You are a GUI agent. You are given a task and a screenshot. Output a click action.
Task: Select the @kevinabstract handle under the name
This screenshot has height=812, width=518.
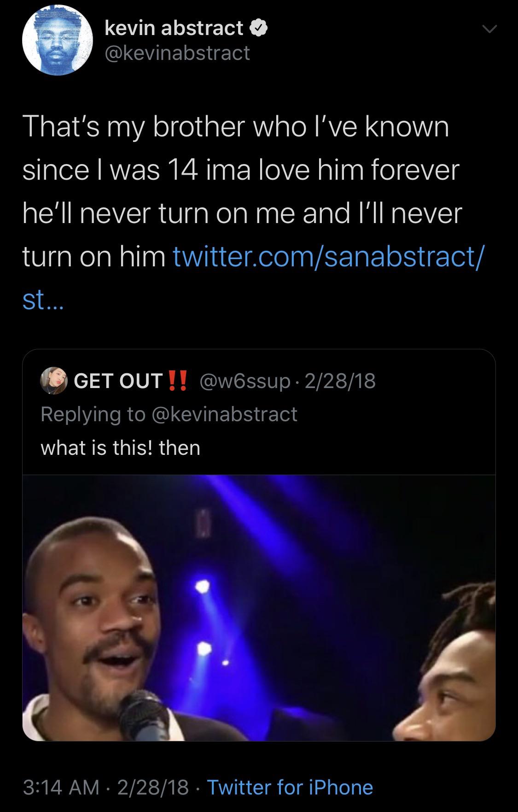click(178, 53)
